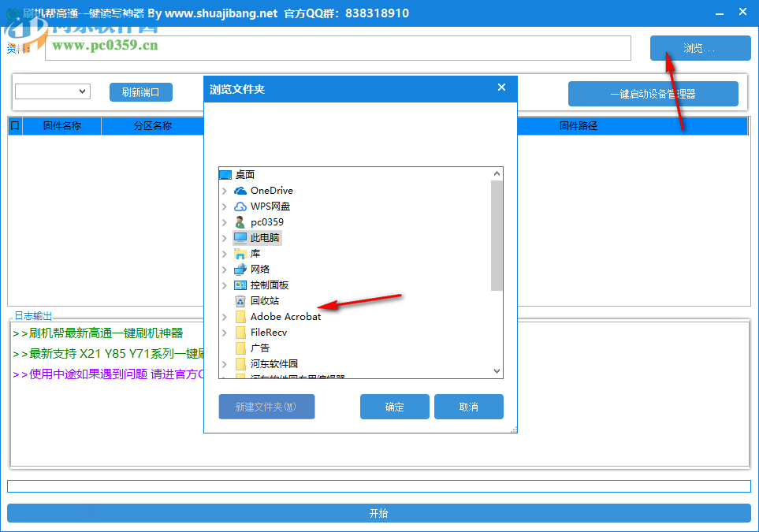Select the 桌面 tree item label
The image size is (759, 532).
tap(245, 175)
